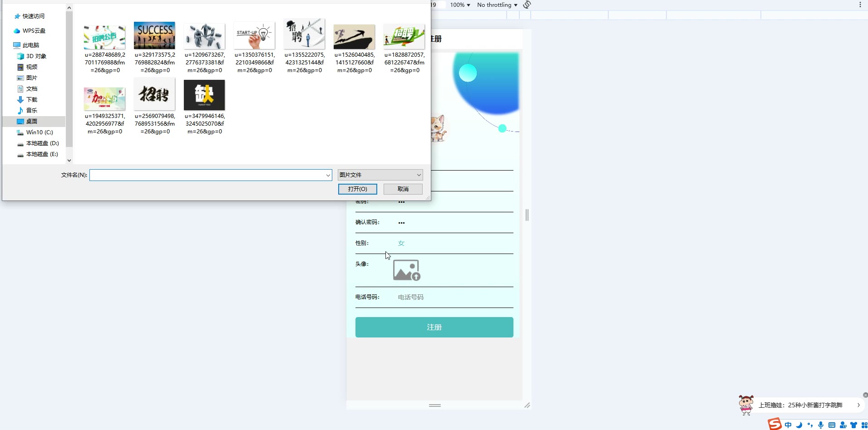This screenshot has height=430, width=868.
Task: Open the Win10 (C:) drive icon
Action: tap(20, 132)
